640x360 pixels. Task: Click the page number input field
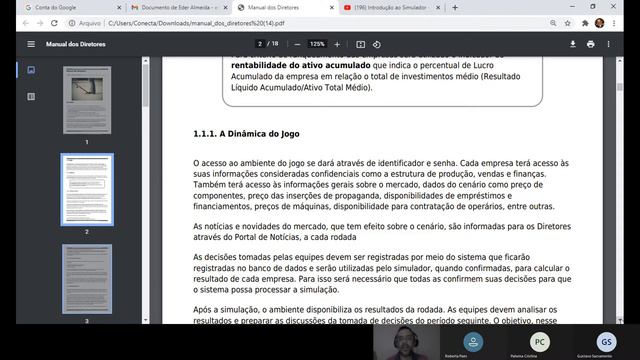tap(260, 44)
